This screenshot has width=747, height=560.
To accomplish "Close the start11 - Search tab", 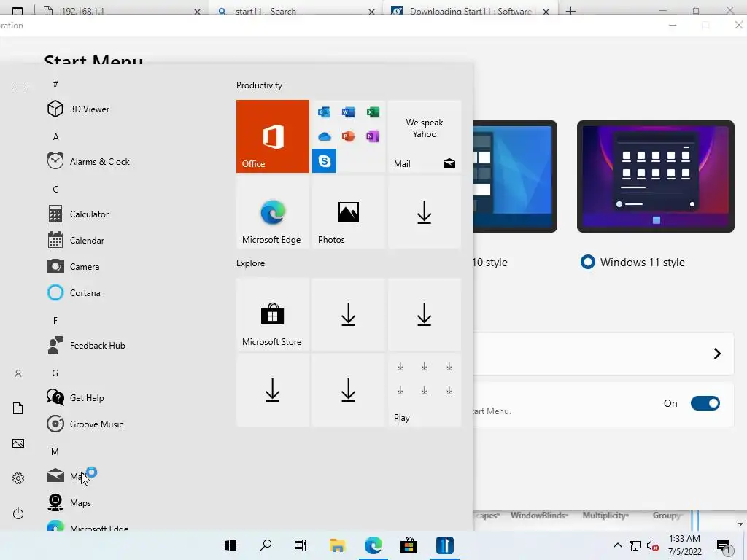I will point(371,12).
